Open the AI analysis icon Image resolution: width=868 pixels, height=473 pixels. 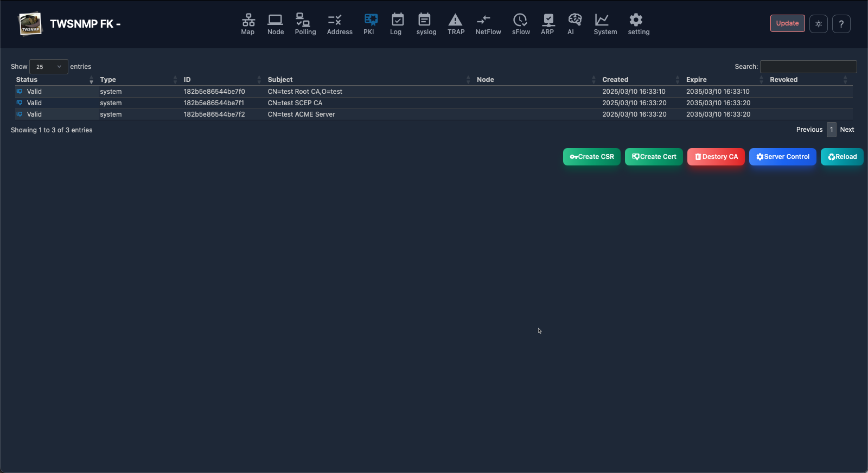point(575,20)
